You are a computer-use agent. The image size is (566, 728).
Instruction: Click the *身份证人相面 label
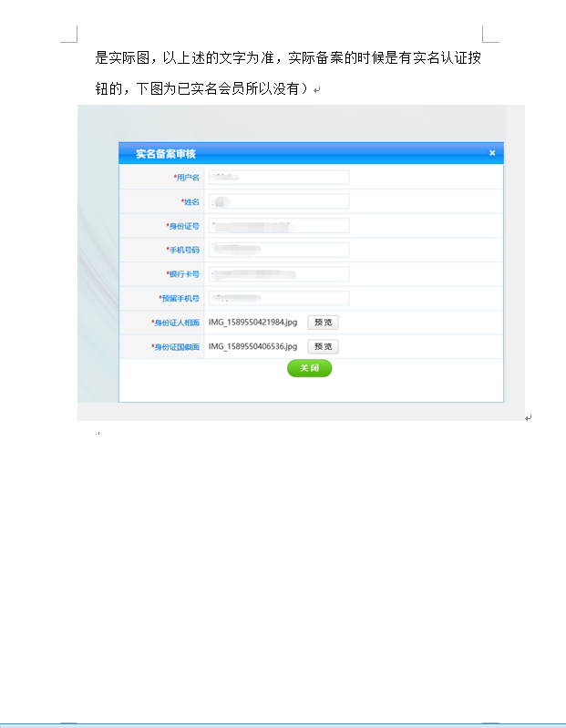point(175,323)
